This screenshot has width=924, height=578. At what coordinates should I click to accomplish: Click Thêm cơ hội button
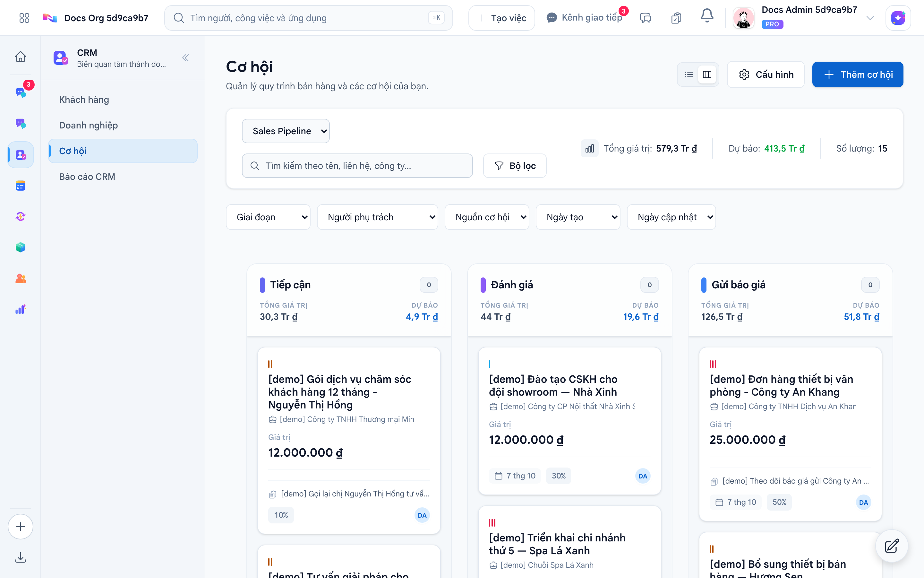click(858, 74)
